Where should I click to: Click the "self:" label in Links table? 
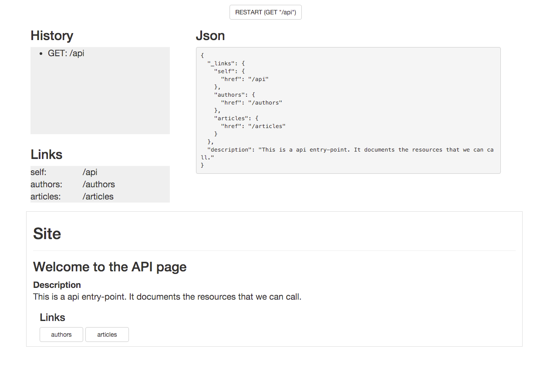(38, 172)
